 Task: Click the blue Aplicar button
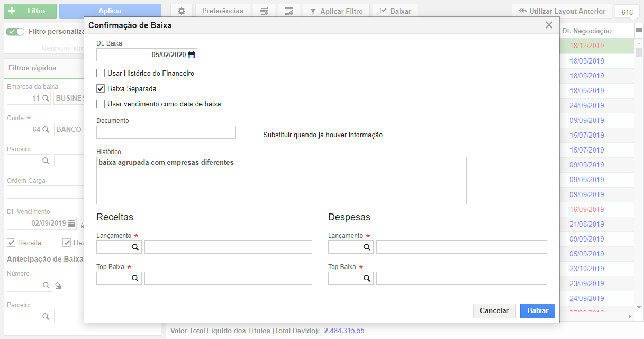tap(110, 11)
